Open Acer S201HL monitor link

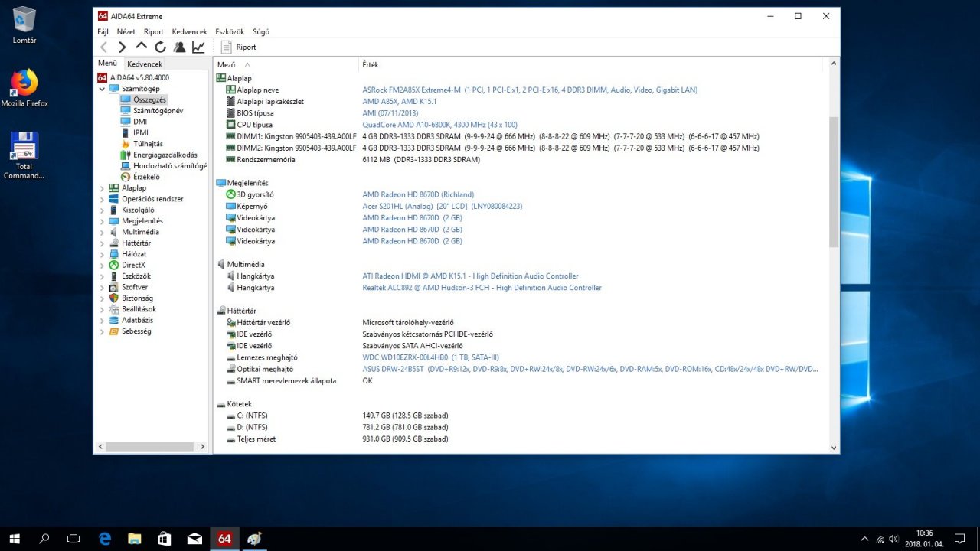pyautogui.click(x=444, y=206)
